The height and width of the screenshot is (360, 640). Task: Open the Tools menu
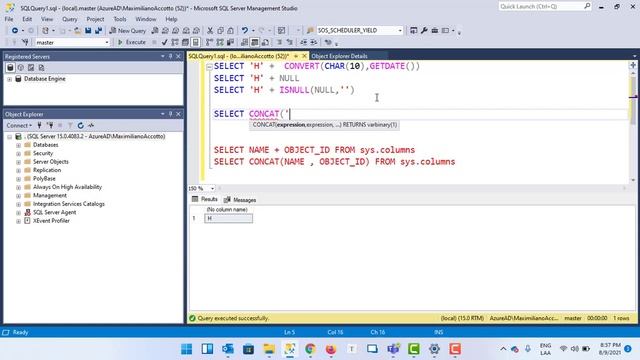[120, 19]
